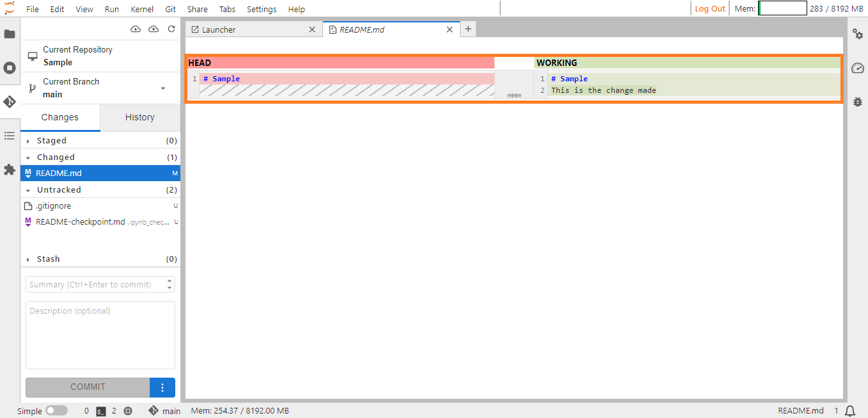Click the COMMIT button
868x418 pixels.
[88, 387]
